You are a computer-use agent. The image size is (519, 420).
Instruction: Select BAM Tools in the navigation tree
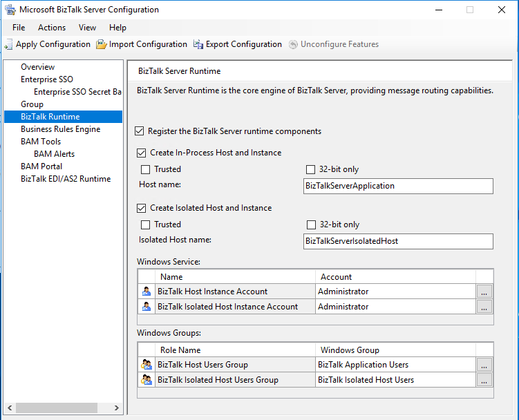coord(41,142)
